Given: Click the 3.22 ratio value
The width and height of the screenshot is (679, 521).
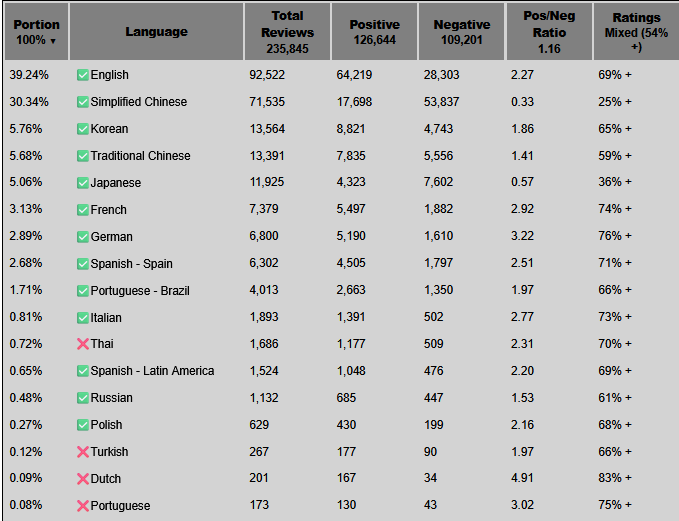Looking at the screenshot, I should pos(522,236).
